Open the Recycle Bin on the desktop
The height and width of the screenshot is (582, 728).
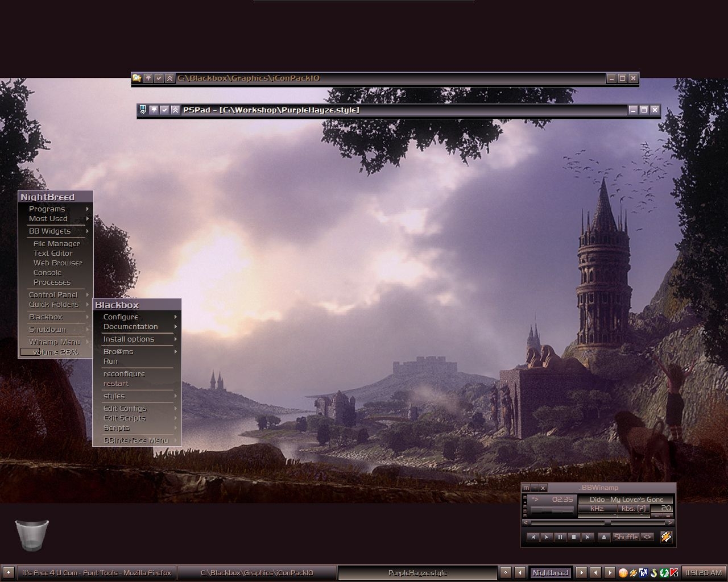point(32,535)
